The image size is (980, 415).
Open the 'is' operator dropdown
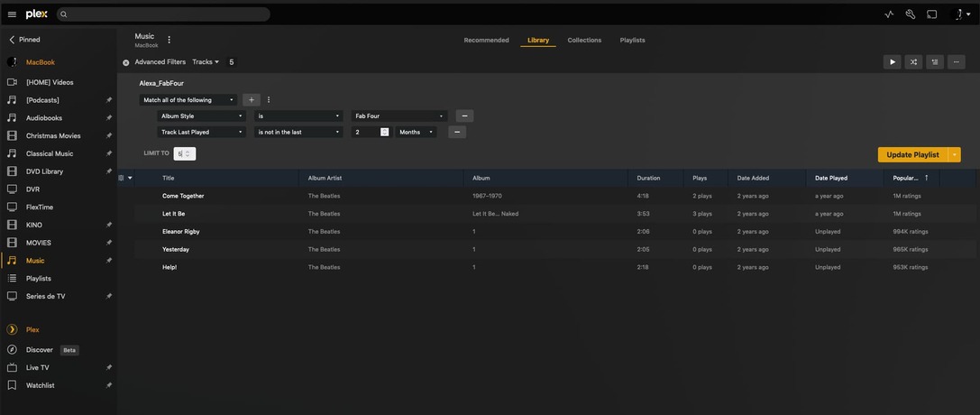[x=298, y=116]
